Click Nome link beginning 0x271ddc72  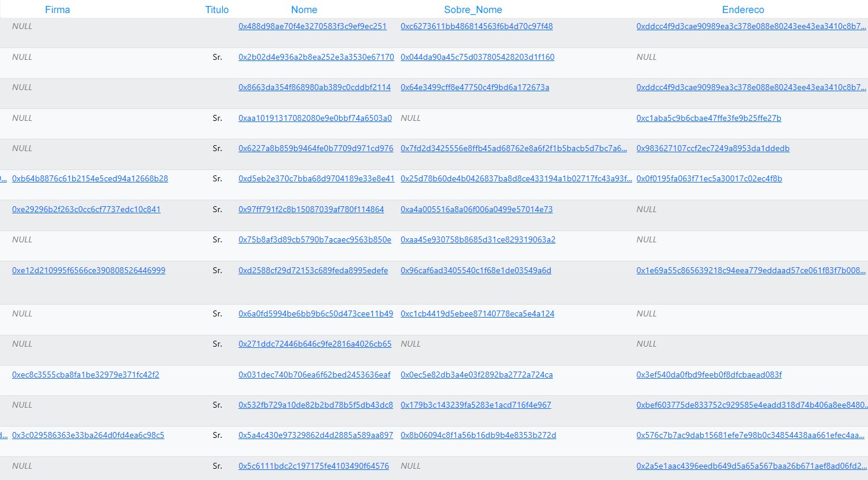pyautogui.click(x=315, y=344)
